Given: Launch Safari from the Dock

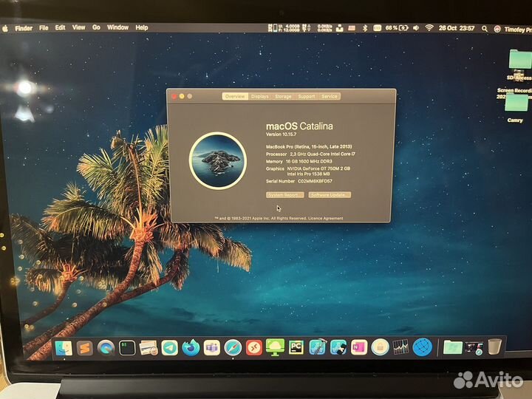Looking at the screenshot, I should pos(233,348).
